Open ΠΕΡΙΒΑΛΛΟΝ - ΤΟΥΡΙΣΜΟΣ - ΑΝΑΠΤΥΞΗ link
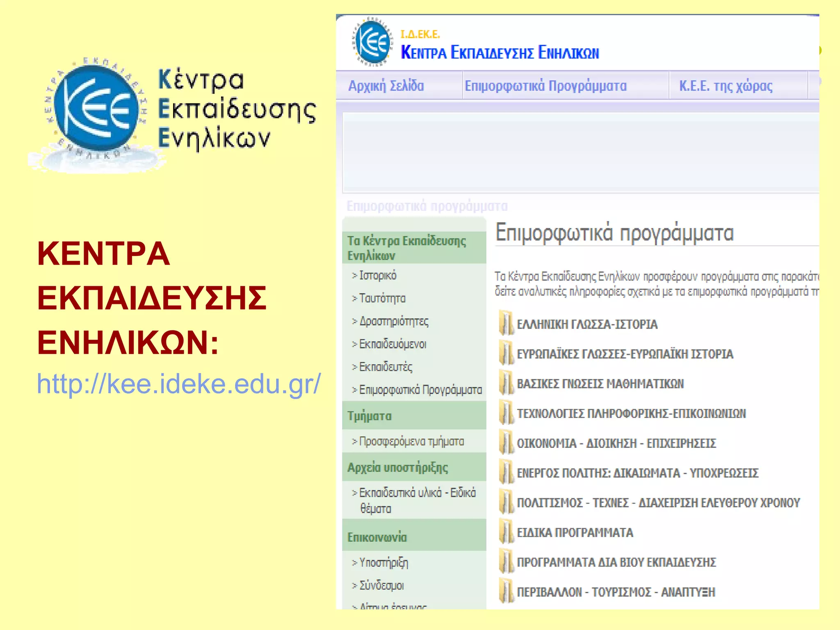The image size is (840, 630). pos(616,592)
